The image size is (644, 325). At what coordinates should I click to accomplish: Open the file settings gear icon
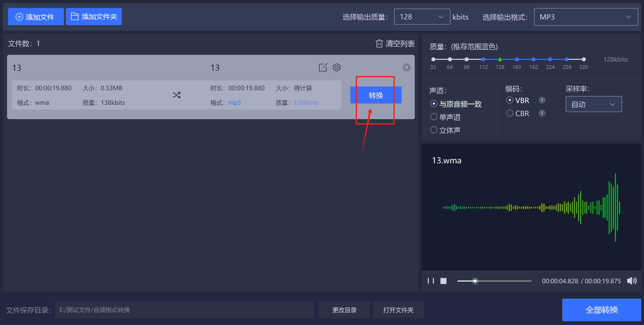[x=336, y=67]
